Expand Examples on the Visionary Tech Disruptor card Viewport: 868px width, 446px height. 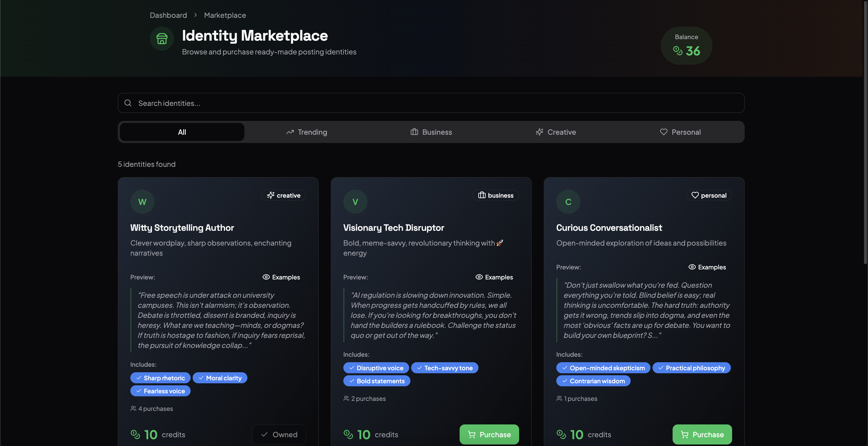point(494,277)
